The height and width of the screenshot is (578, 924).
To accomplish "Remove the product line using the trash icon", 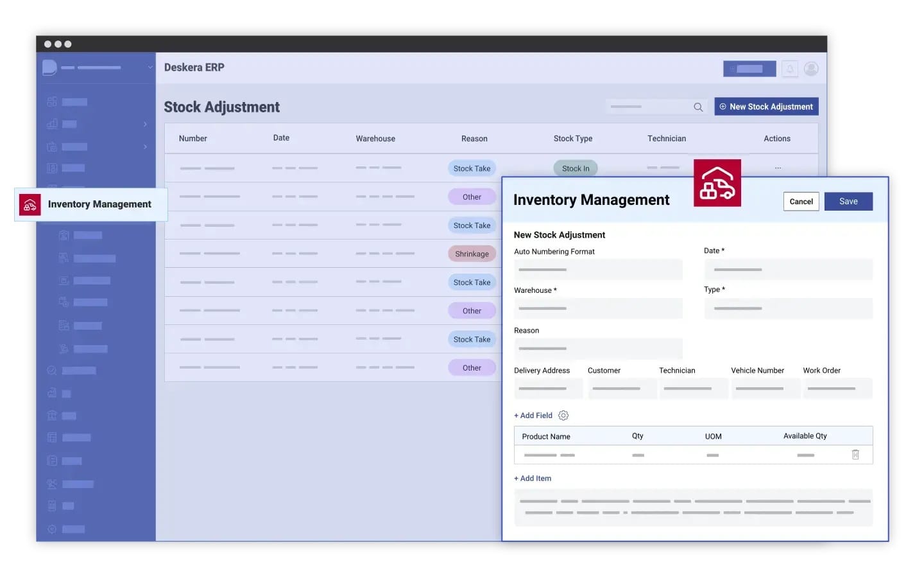I will point(855,455).
